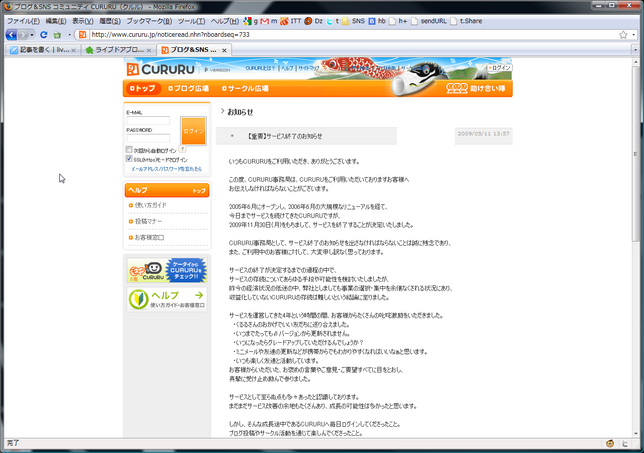The height and width of the screenshot is (453, 644).
Task: Click the URL address field
Action: tap(353, 34)
